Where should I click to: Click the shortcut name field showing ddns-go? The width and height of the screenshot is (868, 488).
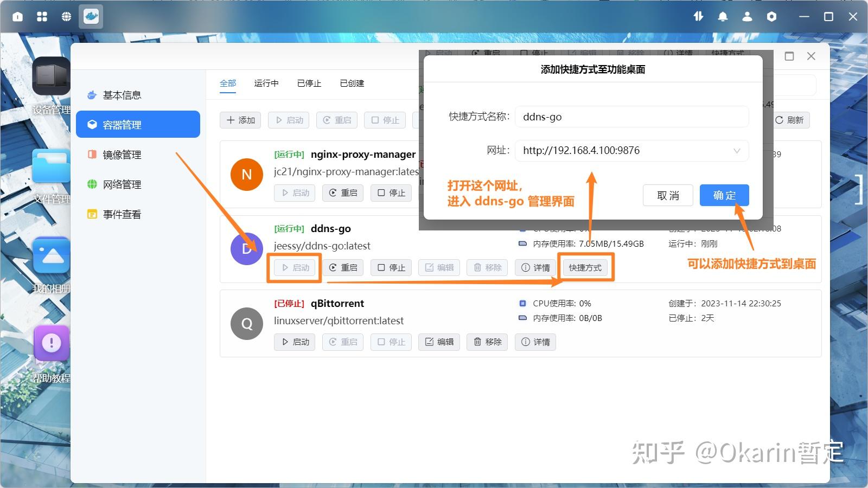pos(631,117)
